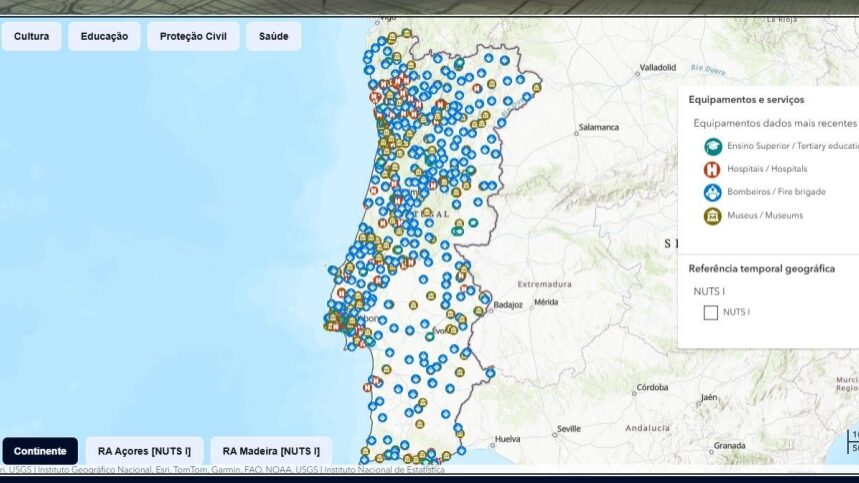Switch to RA Açores region

[x=144, y=451]
